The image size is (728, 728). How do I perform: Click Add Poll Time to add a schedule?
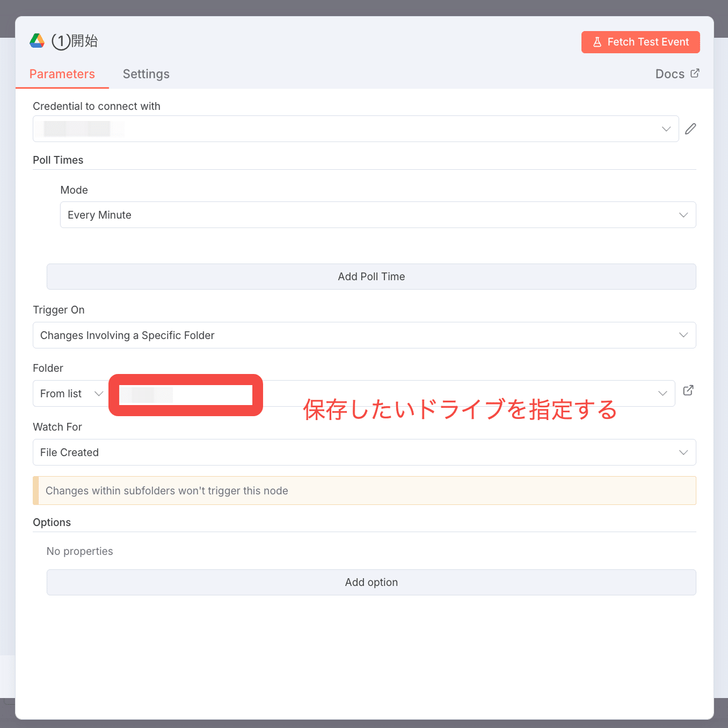(371, 276)
